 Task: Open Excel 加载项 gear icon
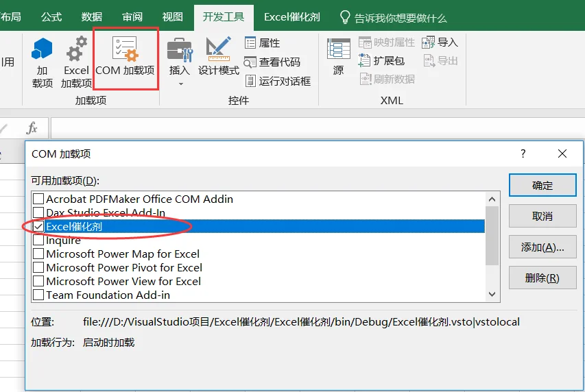tap(76, 62)
